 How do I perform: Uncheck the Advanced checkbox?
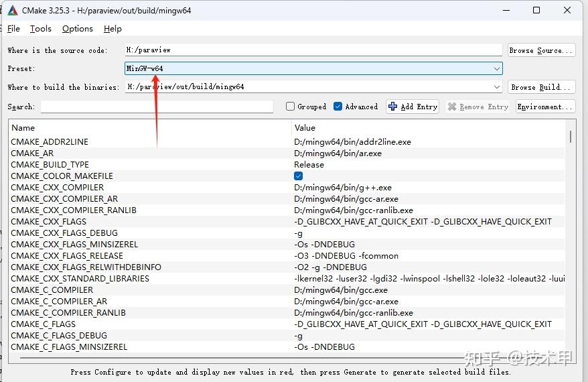coord(338,107)
